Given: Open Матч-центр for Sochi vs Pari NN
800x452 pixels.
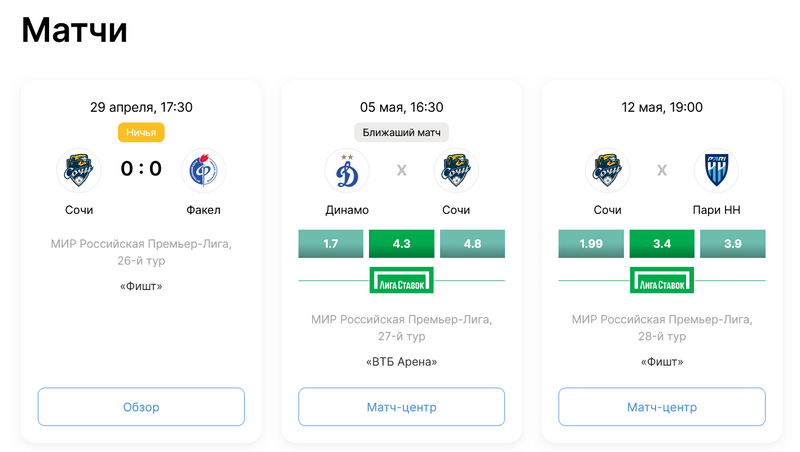Looking at the screenshot, I should tap(661, 407).
